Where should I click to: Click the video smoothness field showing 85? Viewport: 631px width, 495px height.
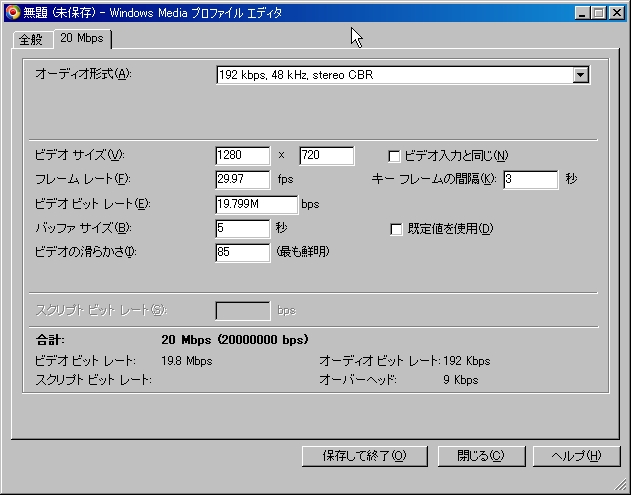[243, 253]
